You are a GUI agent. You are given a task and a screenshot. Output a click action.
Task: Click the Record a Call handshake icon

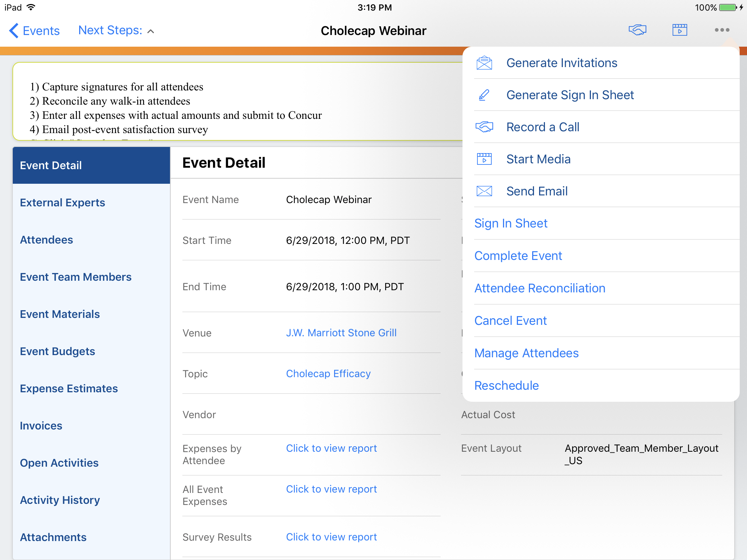click(484, 127)
